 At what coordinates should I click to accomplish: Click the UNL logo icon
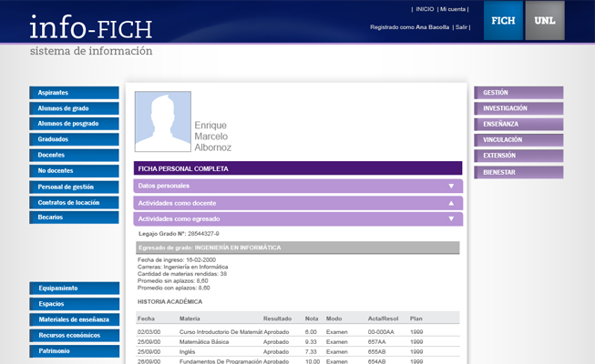[545, 21]
